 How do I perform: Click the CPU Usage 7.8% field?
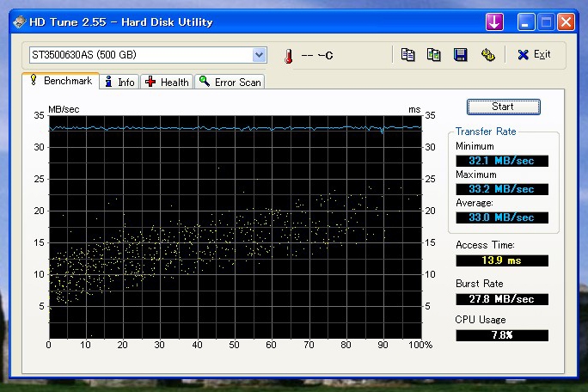point(501,334)
